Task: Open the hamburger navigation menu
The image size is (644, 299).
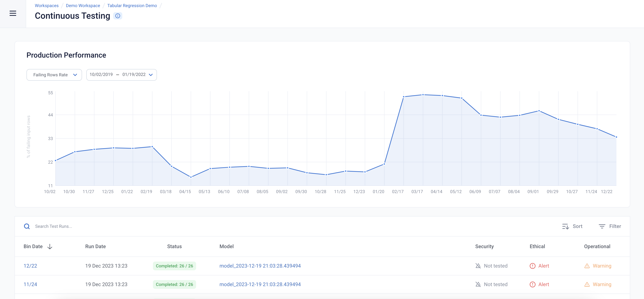Action: pos(13,13)
